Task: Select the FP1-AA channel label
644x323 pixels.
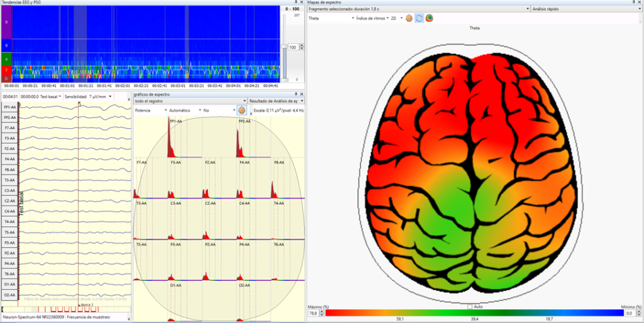Action: 9,107
